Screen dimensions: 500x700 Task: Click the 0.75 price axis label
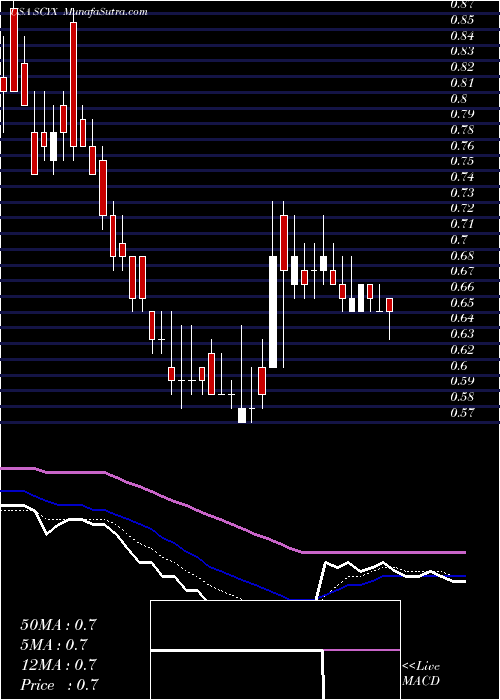tap(461, 162)
